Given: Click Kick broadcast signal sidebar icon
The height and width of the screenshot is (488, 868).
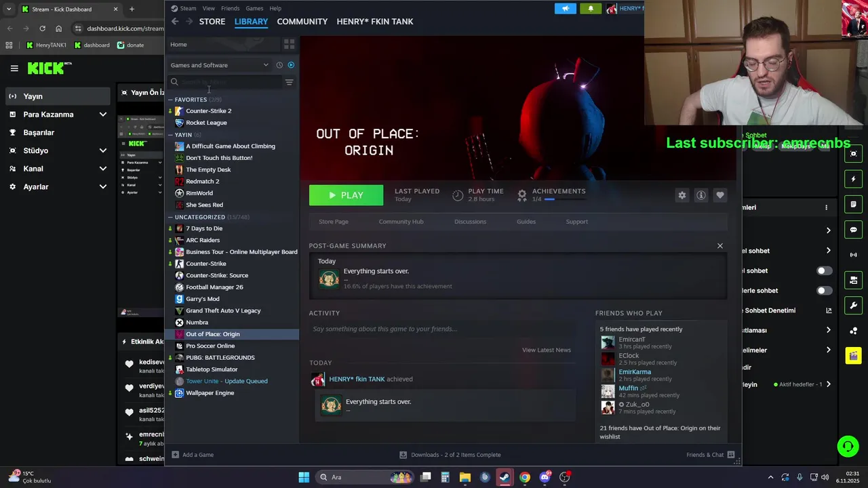Looking at the screenshot, I should pyautogui.click(x=854, y=255).
